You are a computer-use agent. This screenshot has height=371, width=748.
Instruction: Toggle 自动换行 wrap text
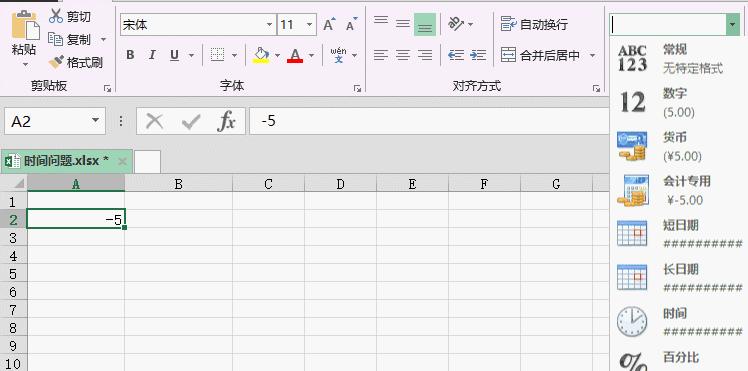point(534,24)
